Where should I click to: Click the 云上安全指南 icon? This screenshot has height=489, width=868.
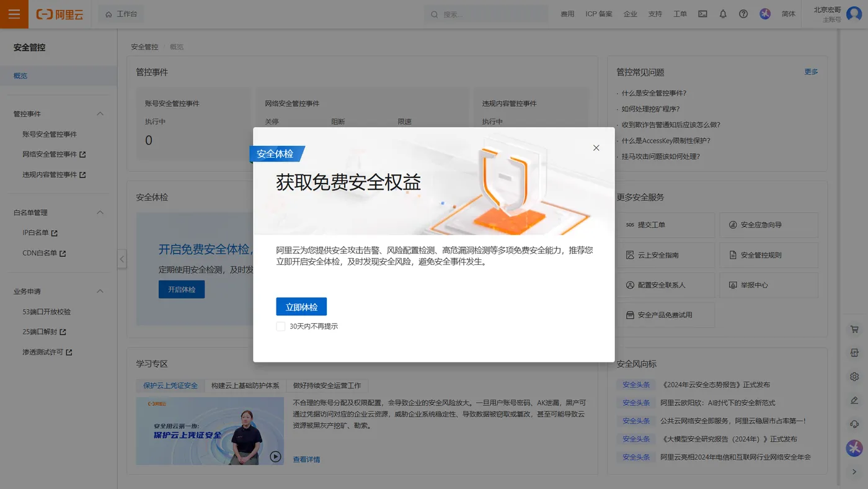pos(630,255)
